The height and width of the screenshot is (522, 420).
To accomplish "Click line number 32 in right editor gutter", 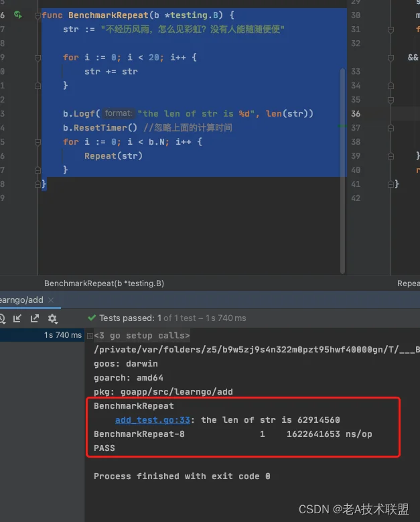I will point(356,44).
